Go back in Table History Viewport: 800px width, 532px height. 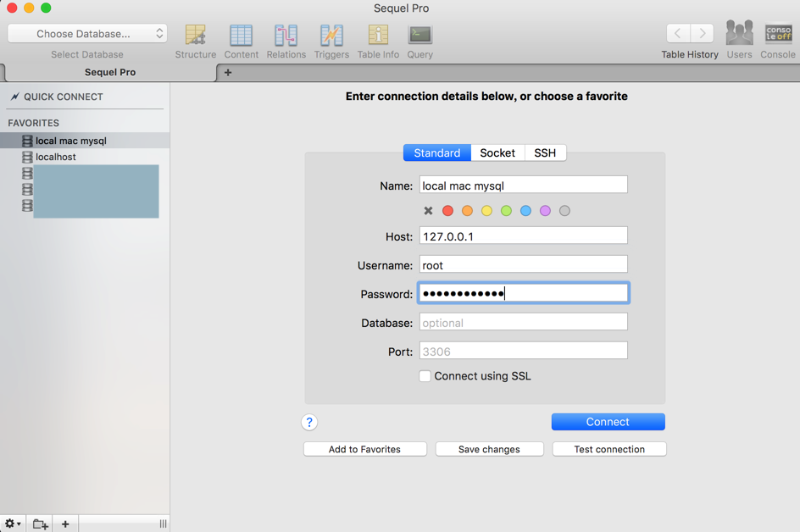click(678, 34)
